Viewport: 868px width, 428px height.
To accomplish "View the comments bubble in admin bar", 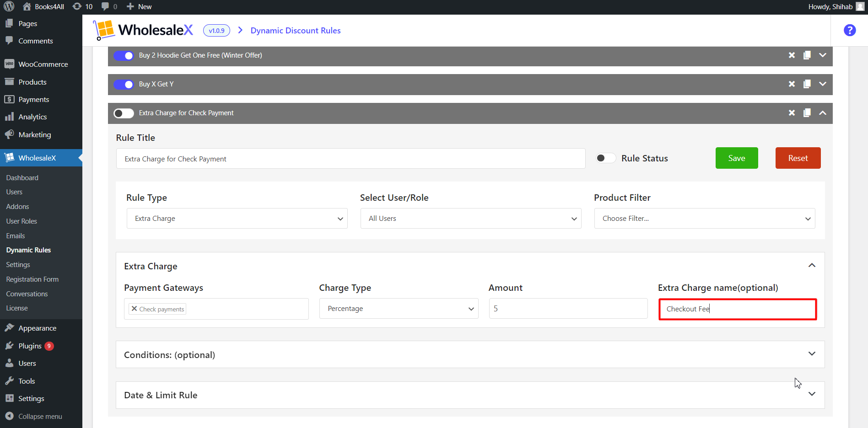I will tap(109, 6).
